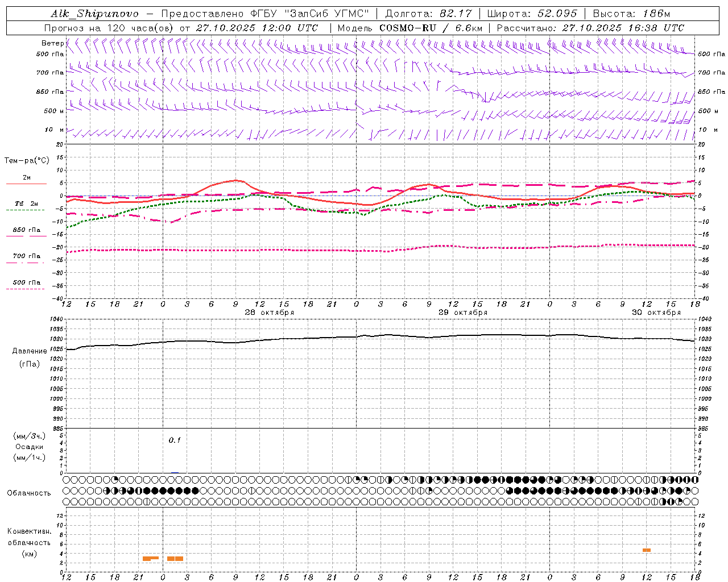Click the Долгота: 82.17 value

point(429,14)
